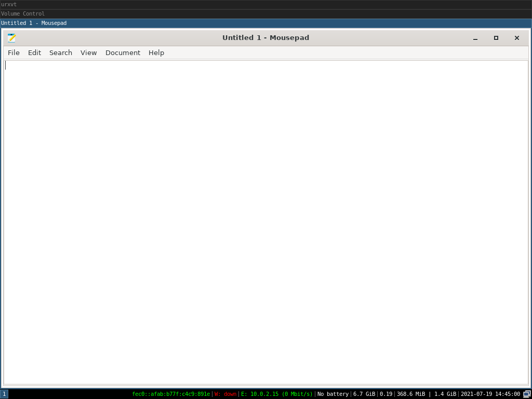Click the IPv6 address fec0::afab:b77f:c4c9:891e
This screenshot has height=399, width=532.
[171, 394]
